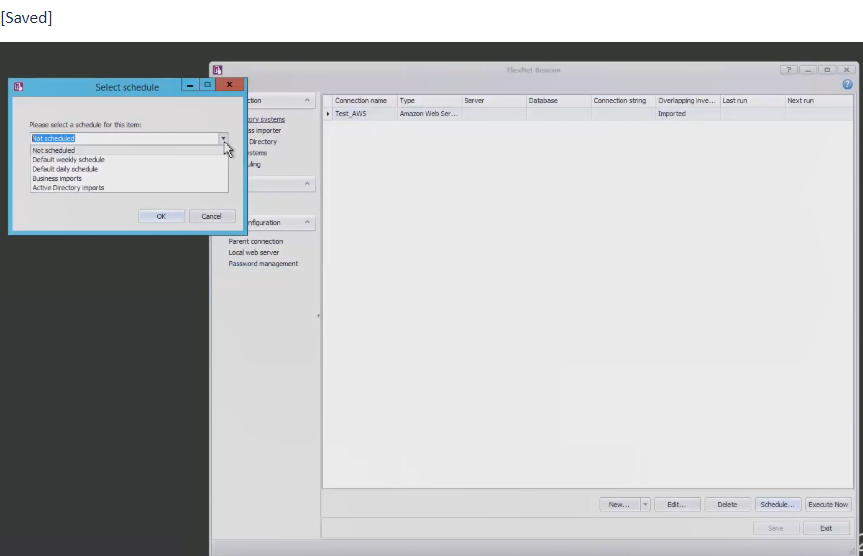
Task: Pick Business imports schedule option
Action: pyautogui.click(x=129, y=178)
